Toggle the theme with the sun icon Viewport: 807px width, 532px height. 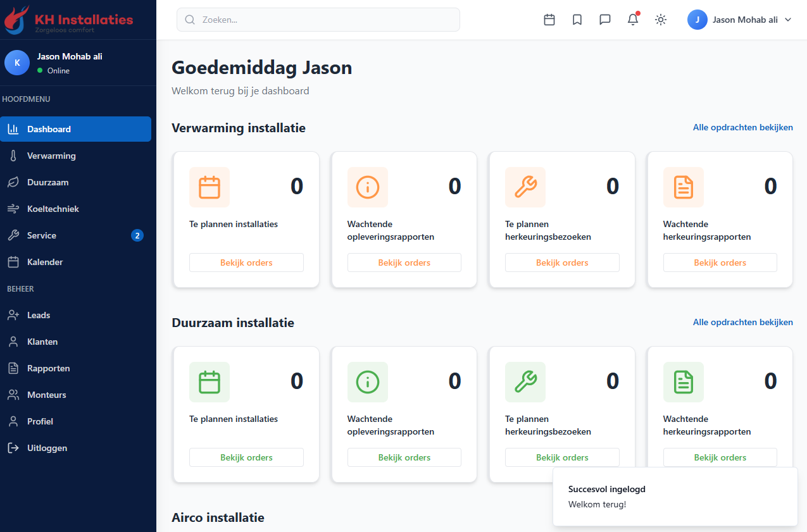tap(660, 20)
